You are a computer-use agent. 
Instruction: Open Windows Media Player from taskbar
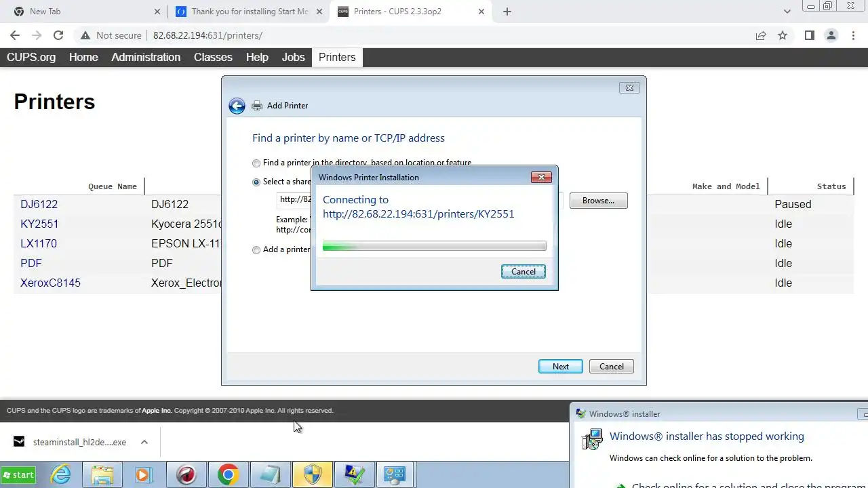point(144,474)
